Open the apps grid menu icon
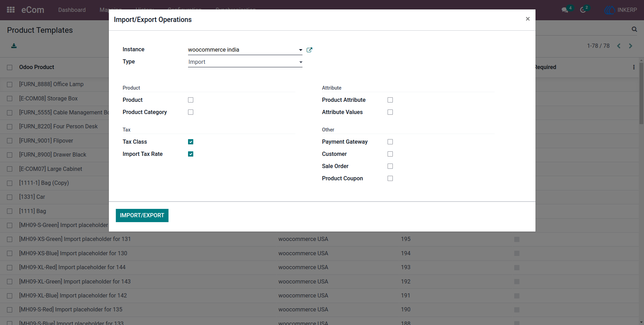 [x=11, y=10]
